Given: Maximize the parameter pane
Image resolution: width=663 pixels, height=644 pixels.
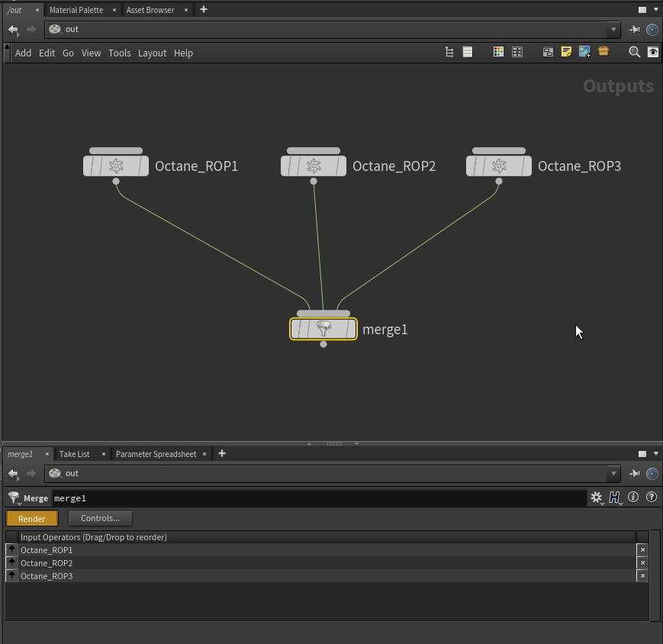Looking at the screenshot, I should click(642, 454).
